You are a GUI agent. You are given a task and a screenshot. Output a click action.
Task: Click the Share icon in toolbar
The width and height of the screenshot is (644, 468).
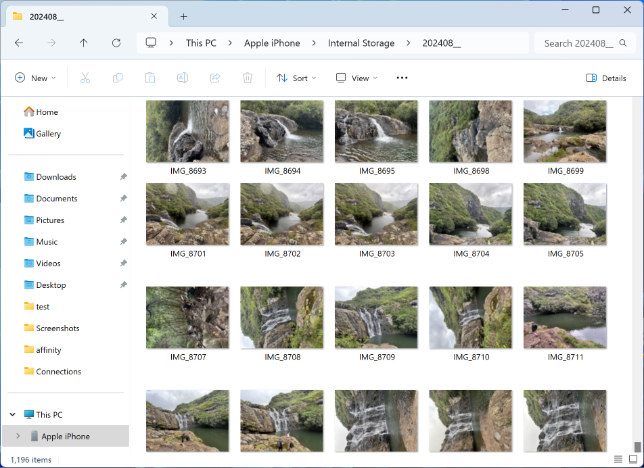(215, 78)
